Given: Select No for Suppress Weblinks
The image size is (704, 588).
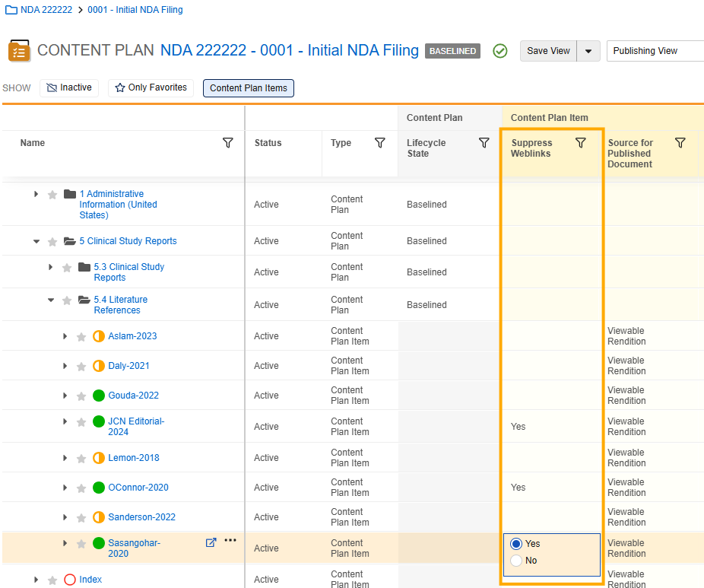Looking at the screenshot, I should 517,561.
